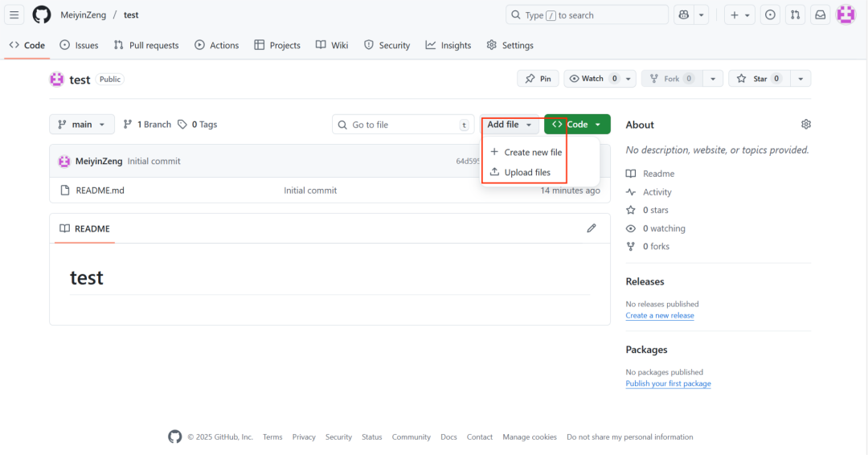This screenshot has height=455, width=868.
Task: Click GitHub logo in the footer
Action: (175, 437)
